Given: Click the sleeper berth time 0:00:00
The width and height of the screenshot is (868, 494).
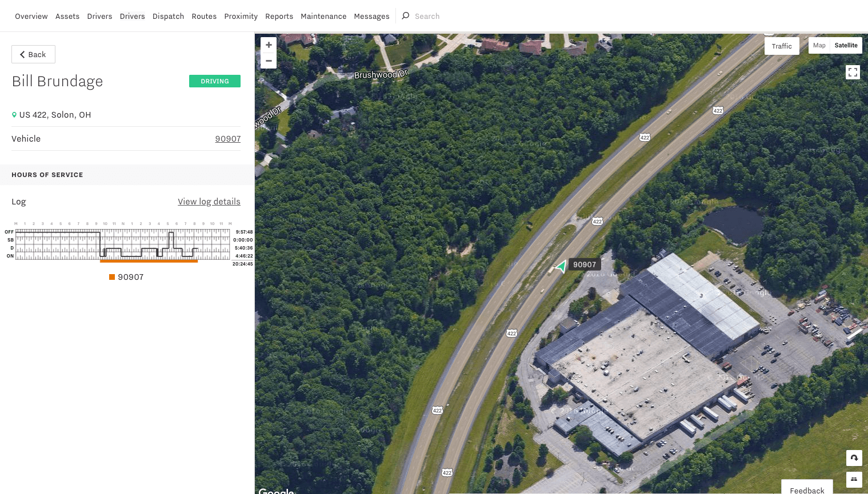Looking at the screenshot, I should tap(243, 240).
